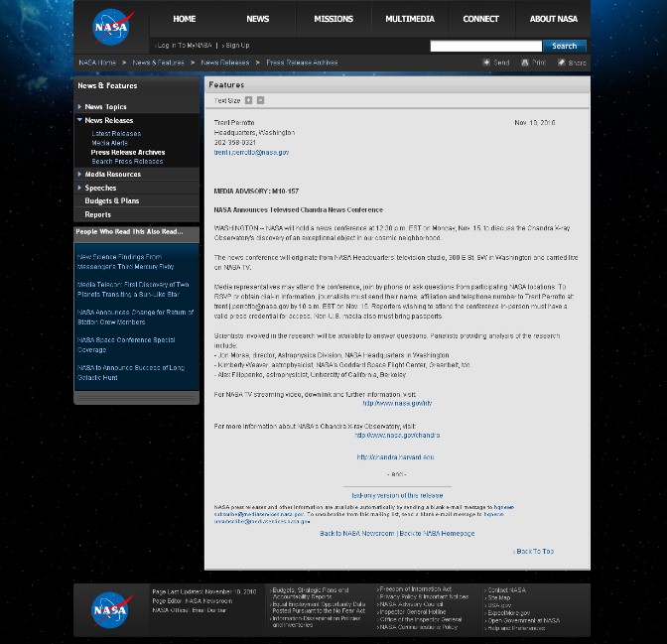The width and height of the screenshot is (667, 644).
Task: Open Latest Releases in sidebar
Action: coord(116,134)
